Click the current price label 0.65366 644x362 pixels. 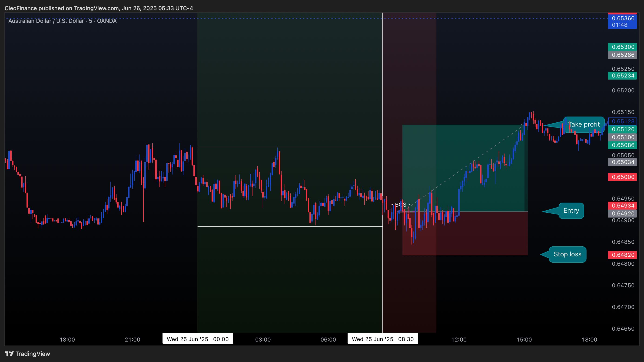click(623, 21)
